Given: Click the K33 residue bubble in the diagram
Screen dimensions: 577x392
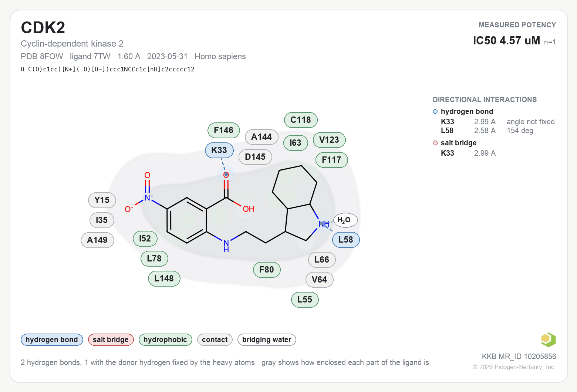Looking at the screenshot, I should tap(219, 150).
